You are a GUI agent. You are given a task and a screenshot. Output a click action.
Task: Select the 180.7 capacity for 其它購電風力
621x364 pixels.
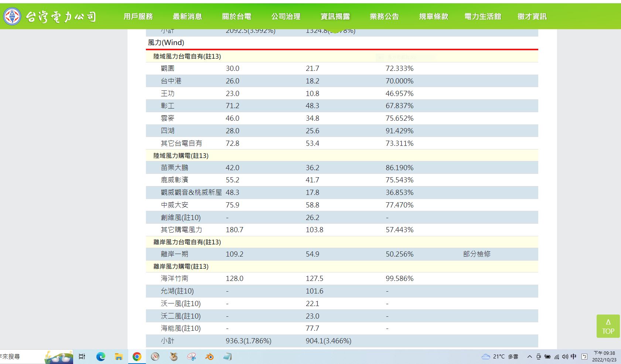[235, 230]
